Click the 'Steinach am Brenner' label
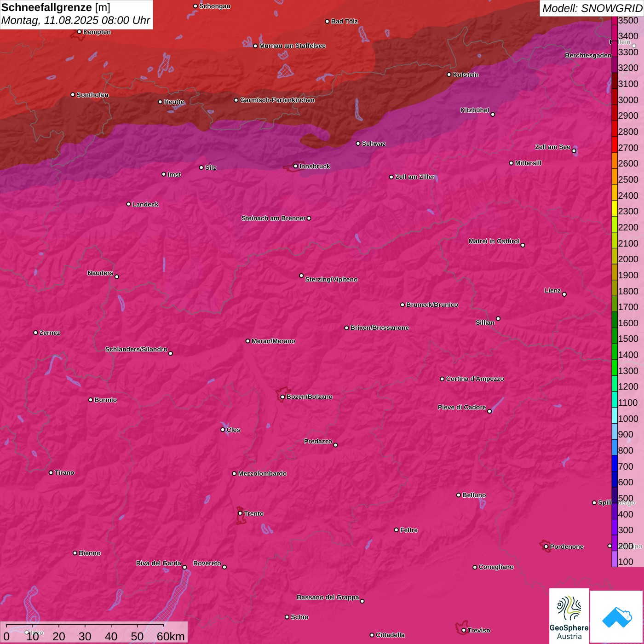This screenshot has height=644, width=644. point(273,218)
